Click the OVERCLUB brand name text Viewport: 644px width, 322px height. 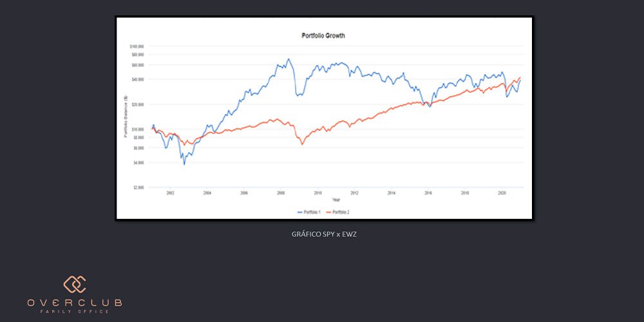tap(75, 302)
